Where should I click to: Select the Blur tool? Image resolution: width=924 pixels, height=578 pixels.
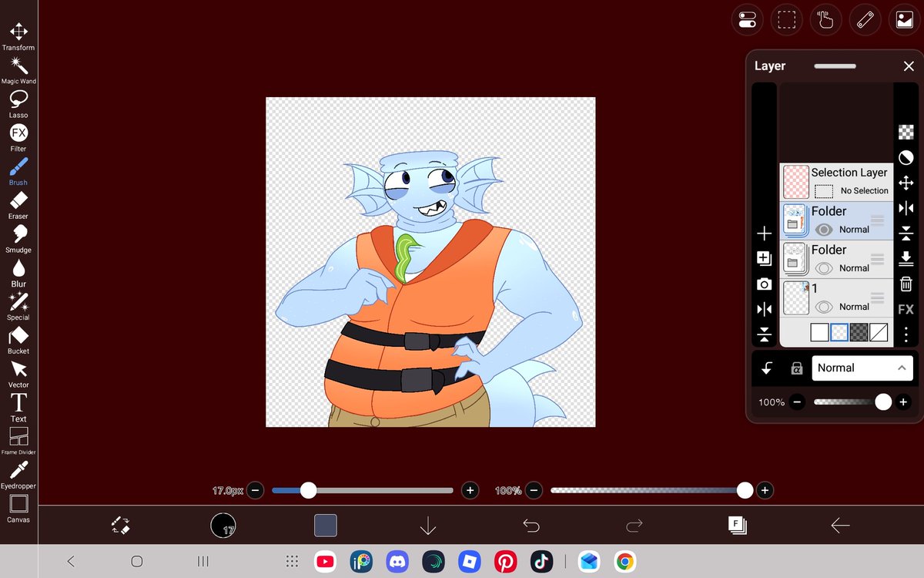[x=18, y=272]
